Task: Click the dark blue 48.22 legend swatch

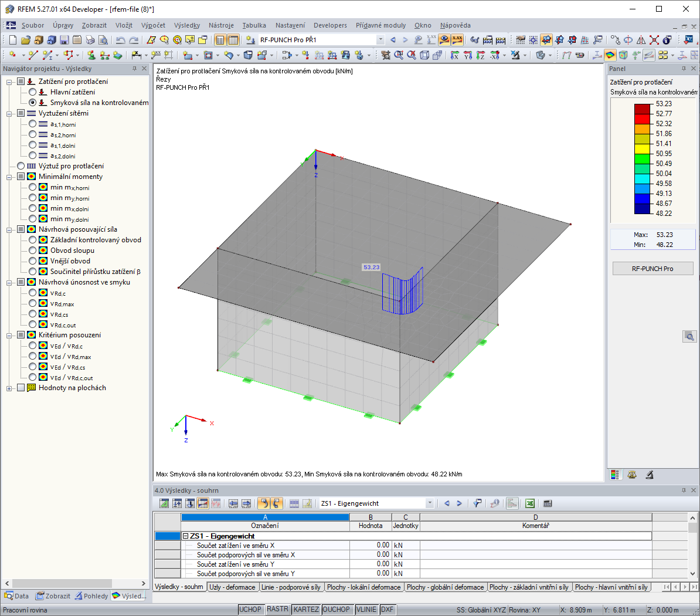Action: (x=643, y=209)
